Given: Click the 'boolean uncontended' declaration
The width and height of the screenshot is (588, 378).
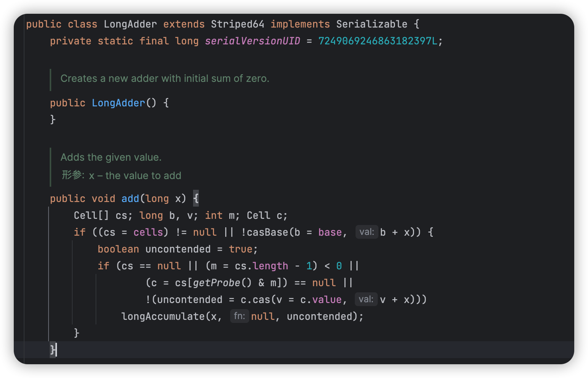Looking at the screenshot, I should [x=154, y=249].
